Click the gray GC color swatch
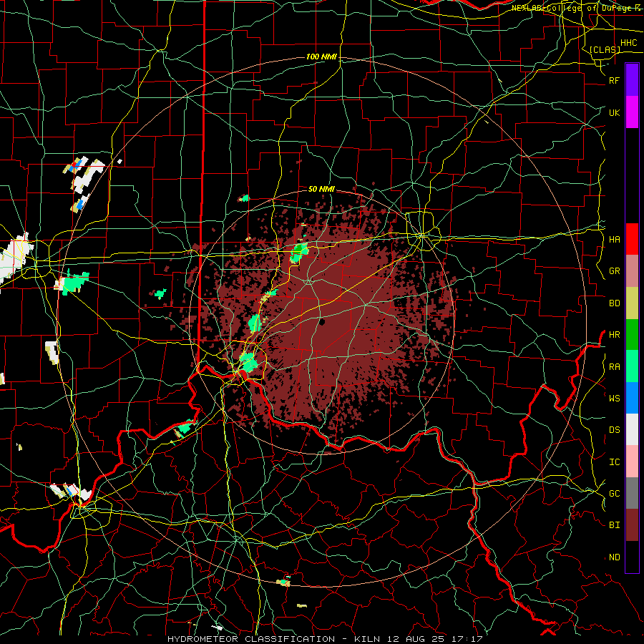 [x=632, y=493]
